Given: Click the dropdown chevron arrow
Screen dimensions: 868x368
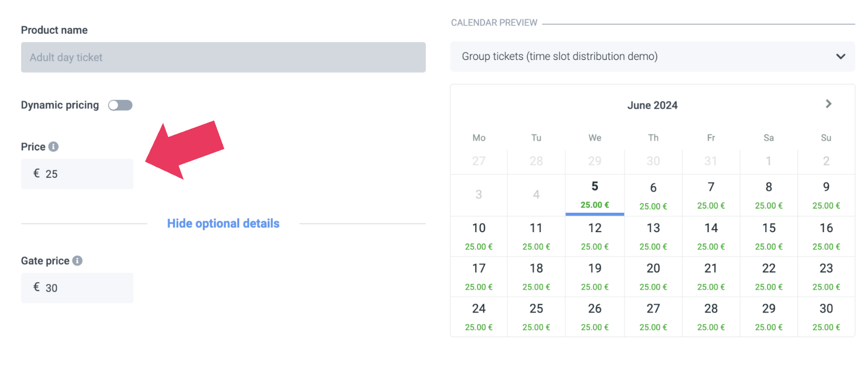Looking at the screenshot, I should coord(840,56).
